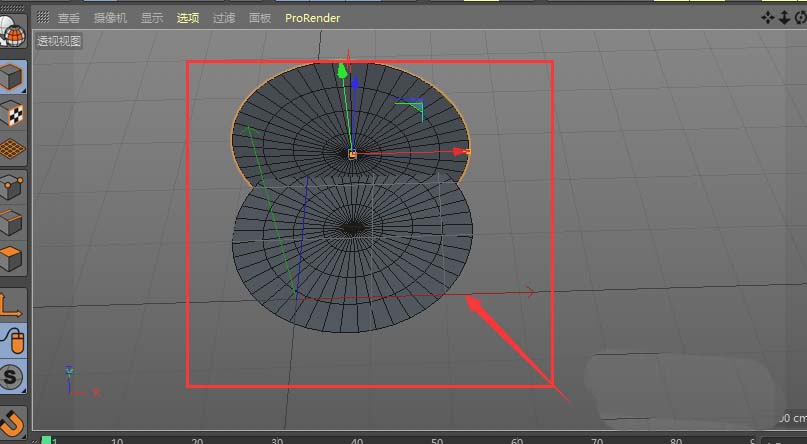The image size is (807, 444).
Task: Click the Make Editable sphere icon
Action: [14, 34]
